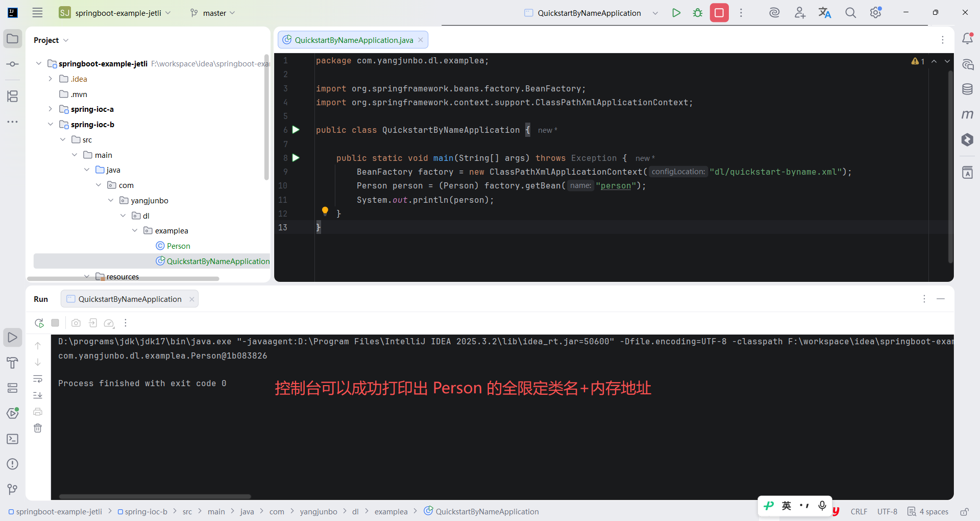Open the Git tool window branch icon

pos(13,489)
